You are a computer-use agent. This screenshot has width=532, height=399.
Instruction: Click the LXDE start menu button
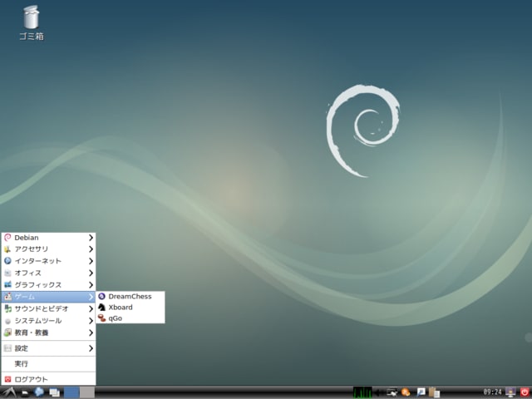(x=8, y=392)
